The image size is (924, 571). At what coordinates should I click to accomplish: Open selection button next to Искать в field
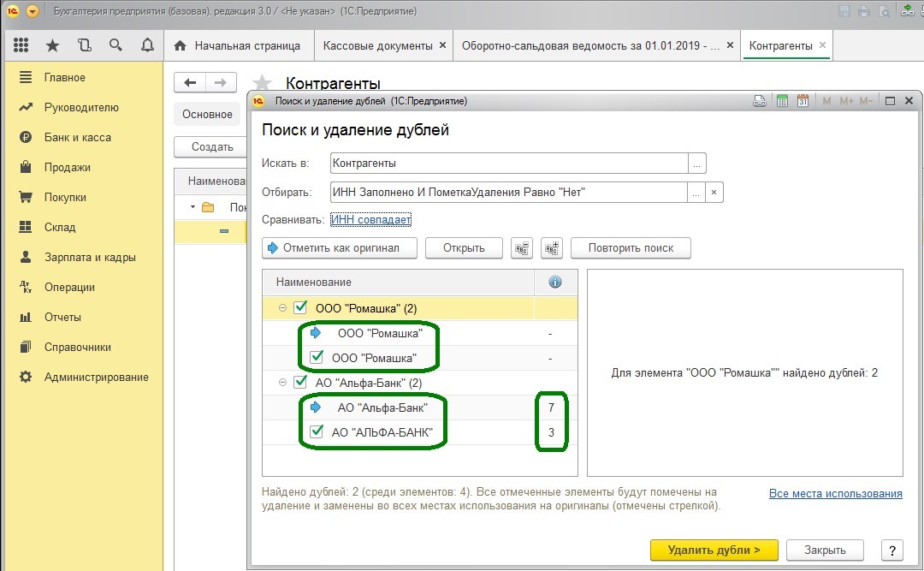click(697, 164)
